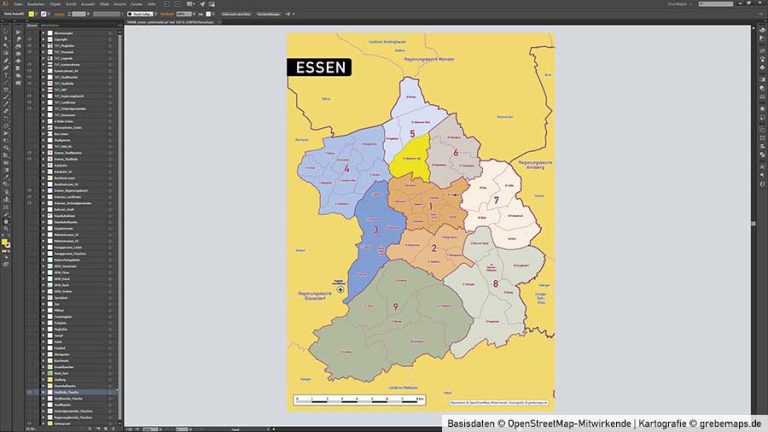Click the vertical canvas scrollbar thumb
Viewport: 768px width, 432px height.
point(753,223)
